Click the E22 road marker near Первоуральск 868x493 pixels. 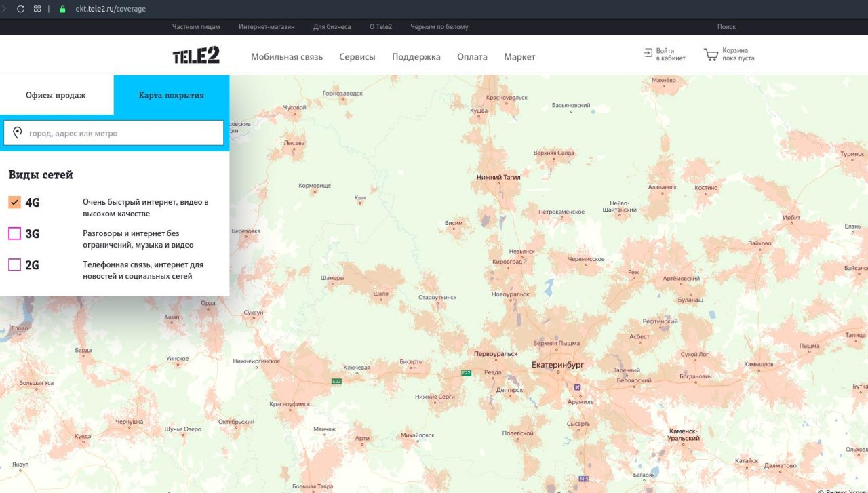point(466,373)
